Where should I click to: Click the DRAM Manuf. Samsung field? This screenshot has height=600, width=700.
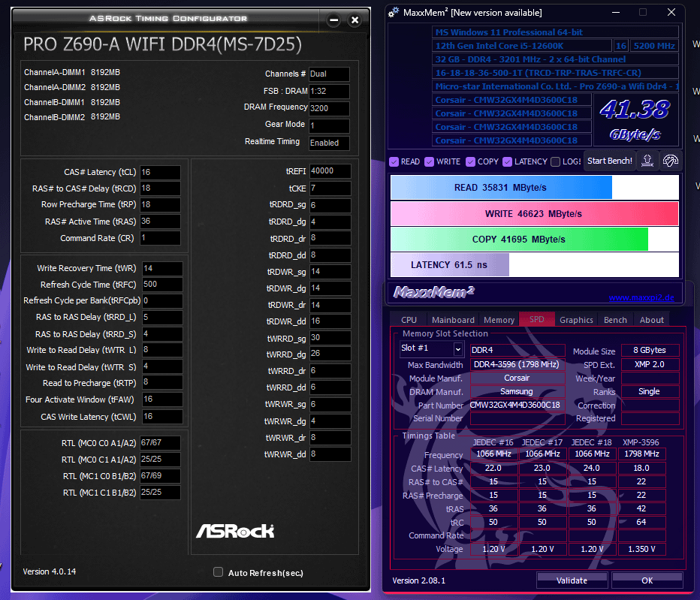point(517,391)
